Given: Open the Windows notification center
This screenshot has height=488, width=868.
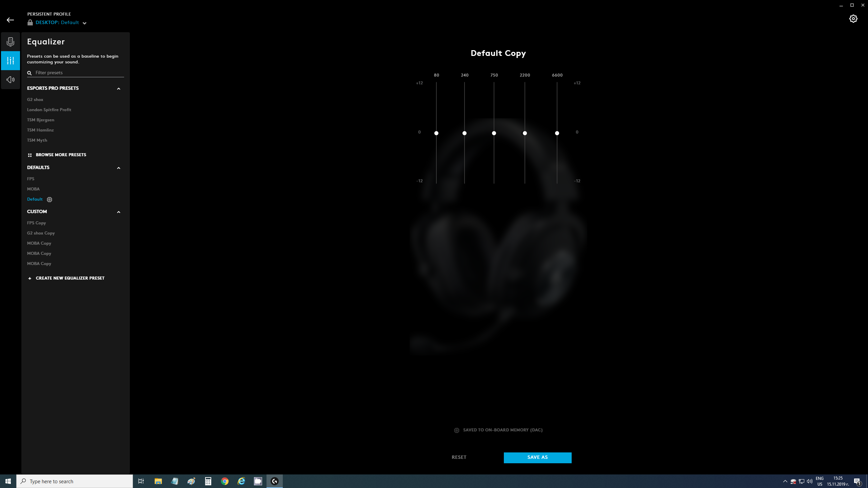Looking at the screenshot, I should tap(857, 481).
